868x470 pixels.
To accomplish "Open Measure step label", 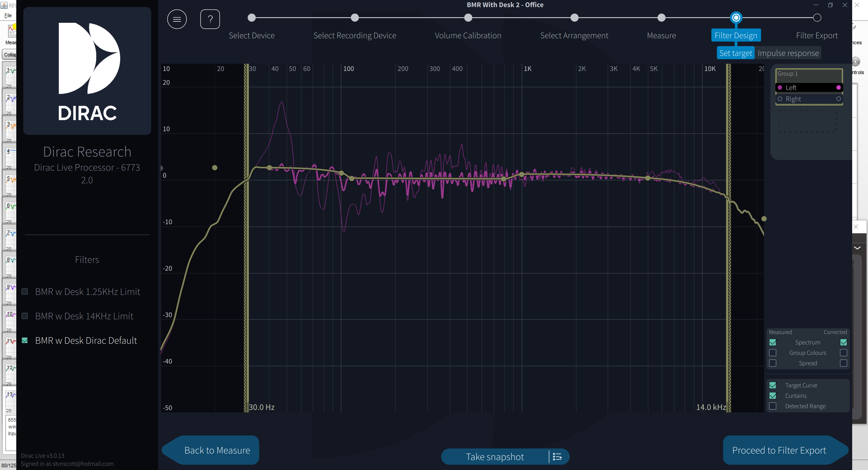I will [661, 35].
